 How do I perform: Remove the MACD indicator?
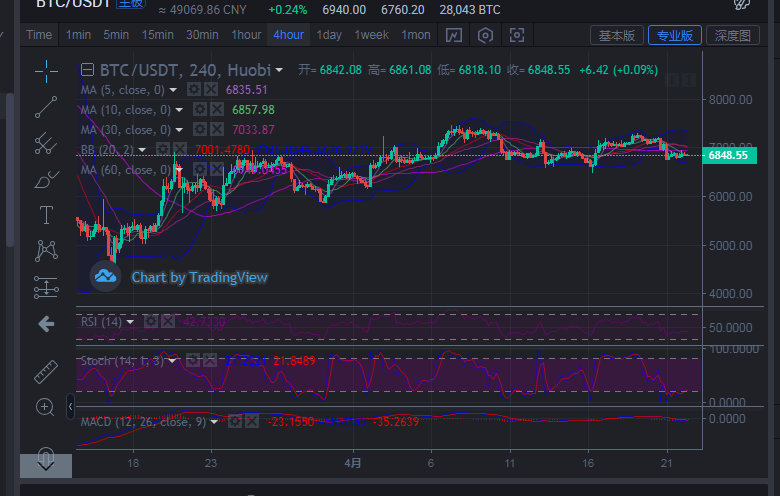click(252, 421)
